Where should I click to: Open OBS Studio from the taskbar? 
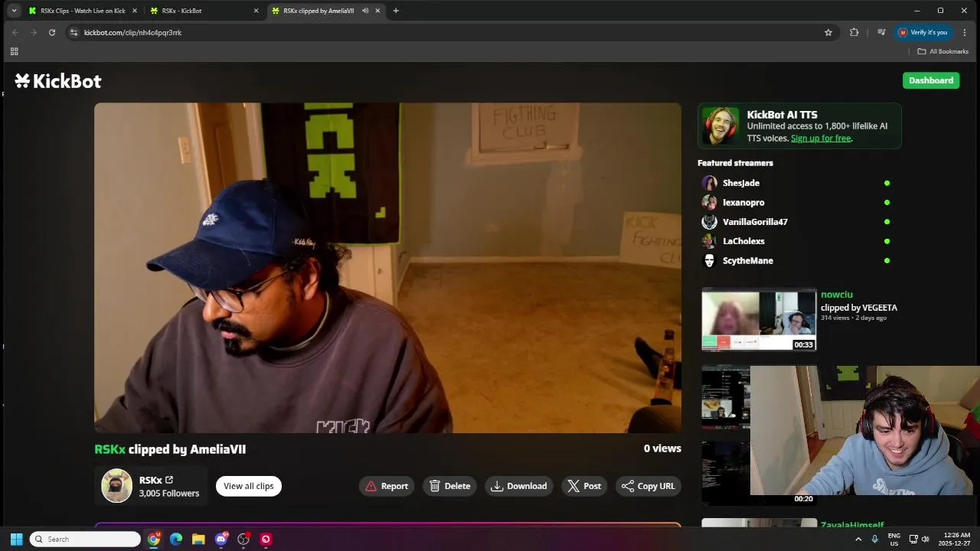(x=243, y=540)
